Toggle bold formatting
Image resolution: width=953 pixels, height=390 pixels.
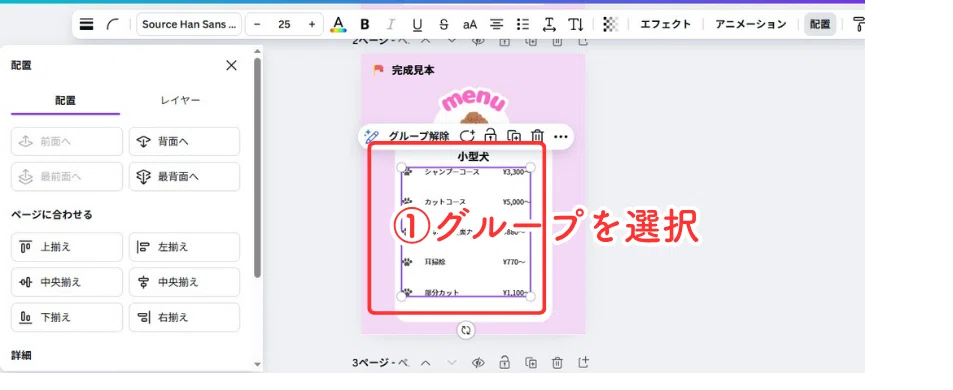click(x=365, y=24)
